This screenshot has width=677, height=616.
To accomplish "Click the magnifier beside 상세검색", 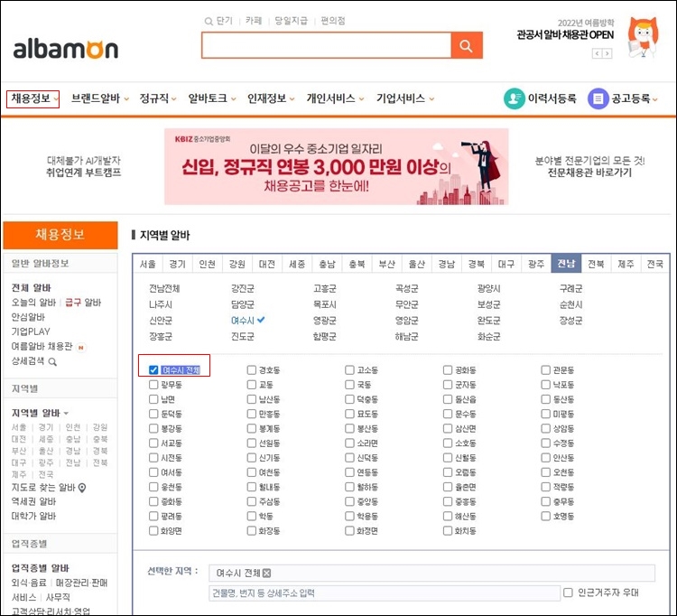I will (52, 362).
